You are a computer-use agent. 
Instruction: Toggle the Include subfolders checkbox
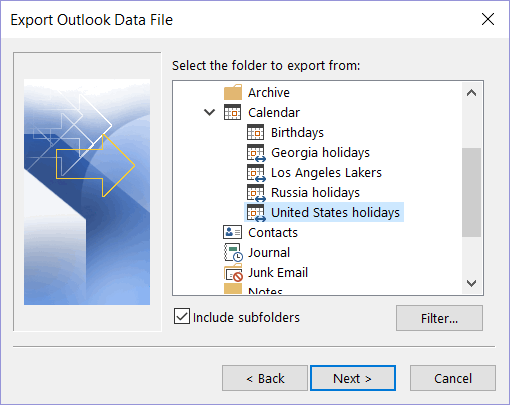coord(182,316)
